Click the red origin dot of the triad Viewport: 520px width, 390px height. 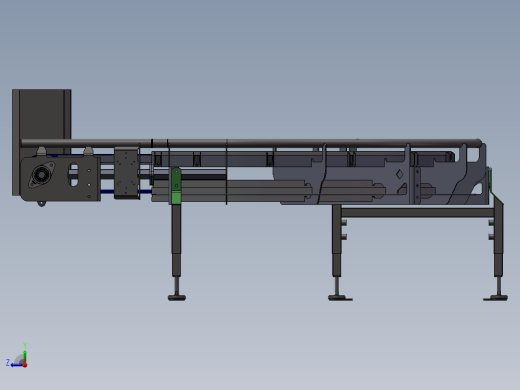tap(25, 365)
